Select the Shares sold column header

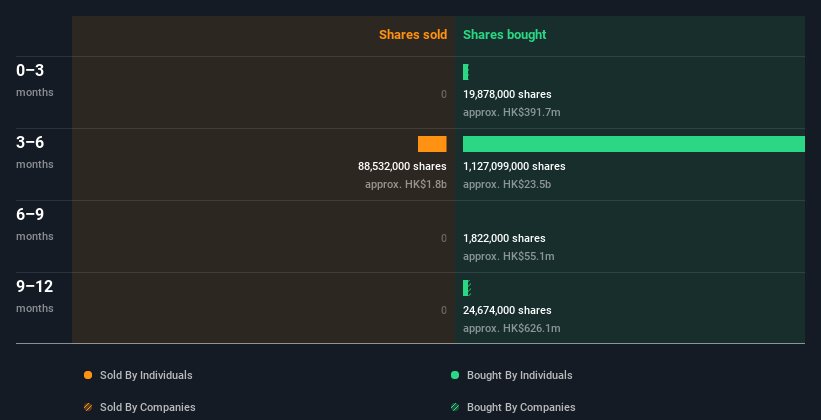point(413,35)
